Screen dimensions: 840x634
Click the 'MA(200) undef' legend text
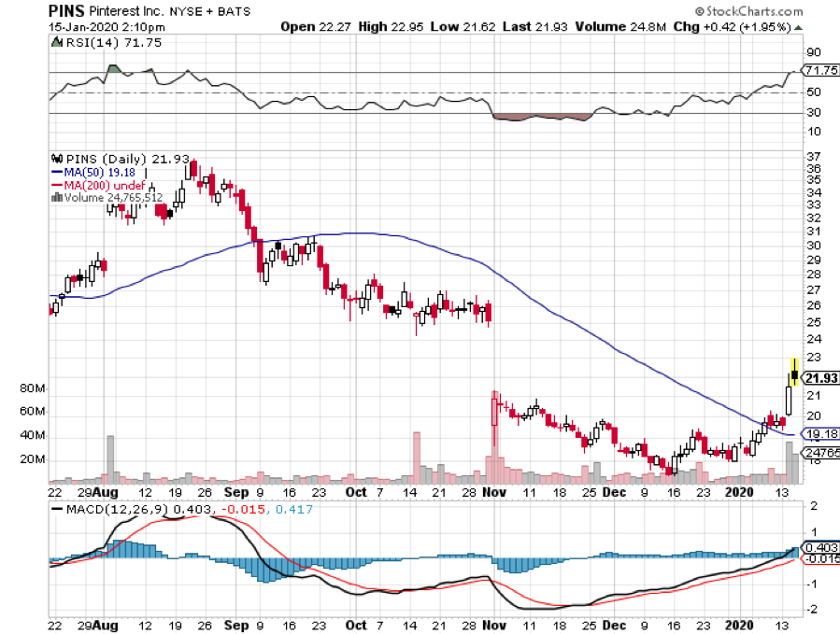click(105, 185)
